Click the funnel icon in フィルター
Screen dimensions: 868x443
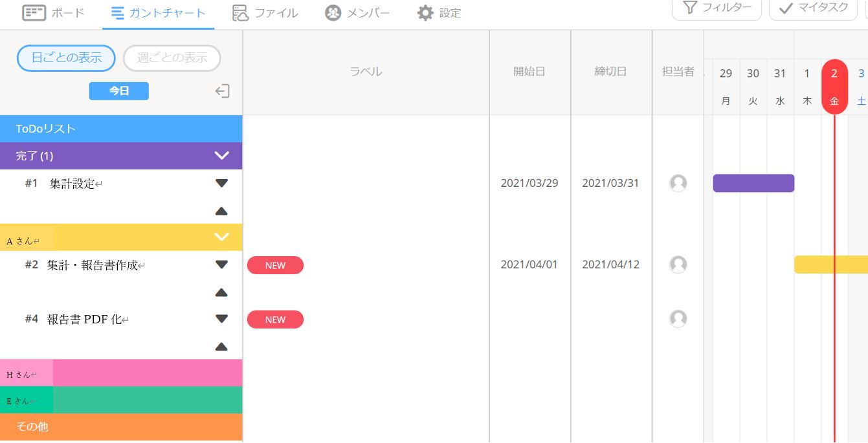[691, 8]
